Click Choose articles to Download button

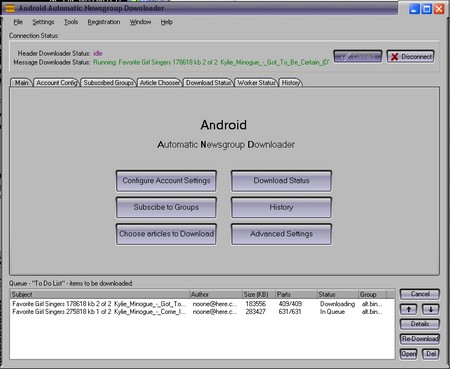point(166,234)
